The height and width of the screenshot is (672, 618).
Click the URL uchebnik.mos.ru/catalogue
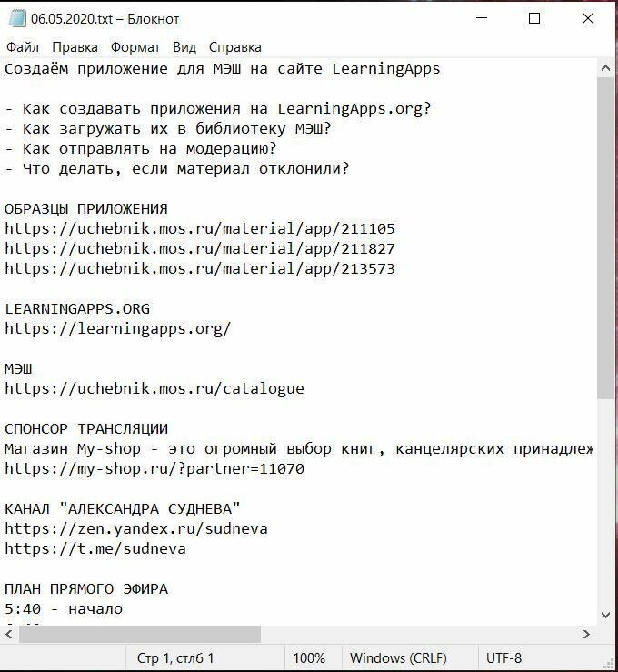[x=154, y=388]
